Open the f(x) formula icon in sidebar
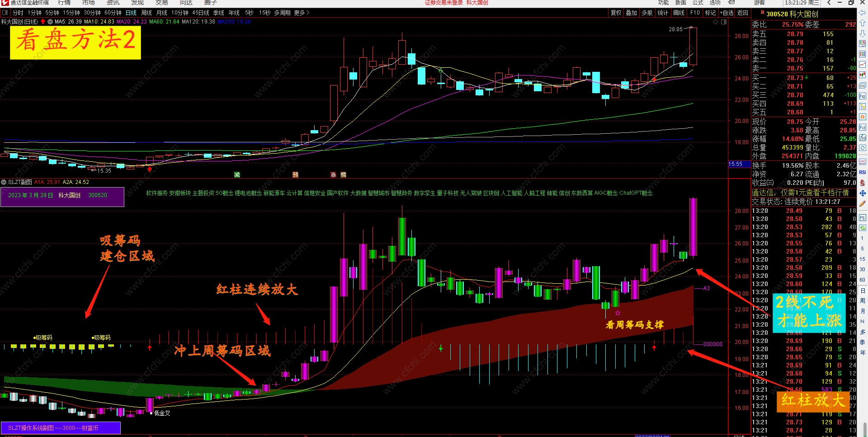868x437 pixels. pos(863,138)
